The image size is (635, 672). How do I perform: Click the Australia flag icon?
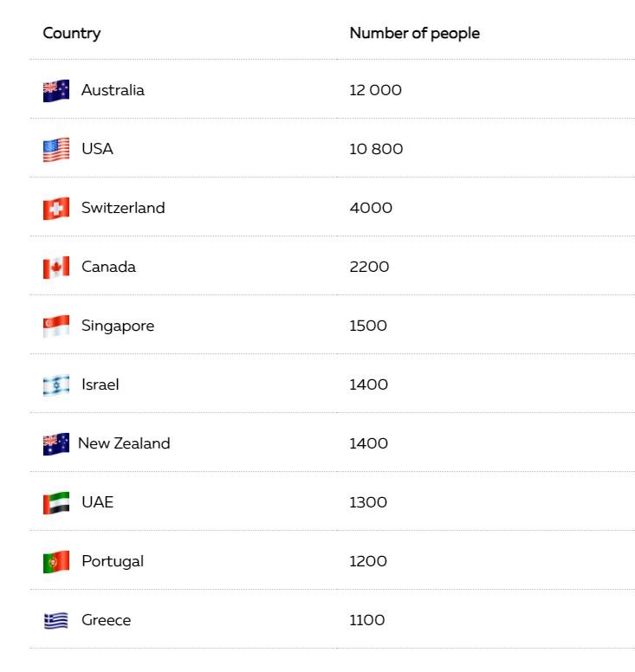[x=56, y=90]
